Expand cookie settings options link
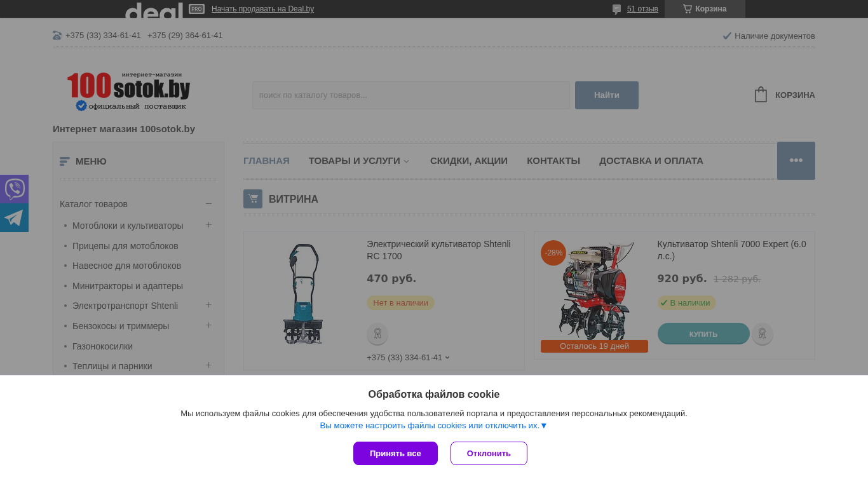 coord(433,425)
